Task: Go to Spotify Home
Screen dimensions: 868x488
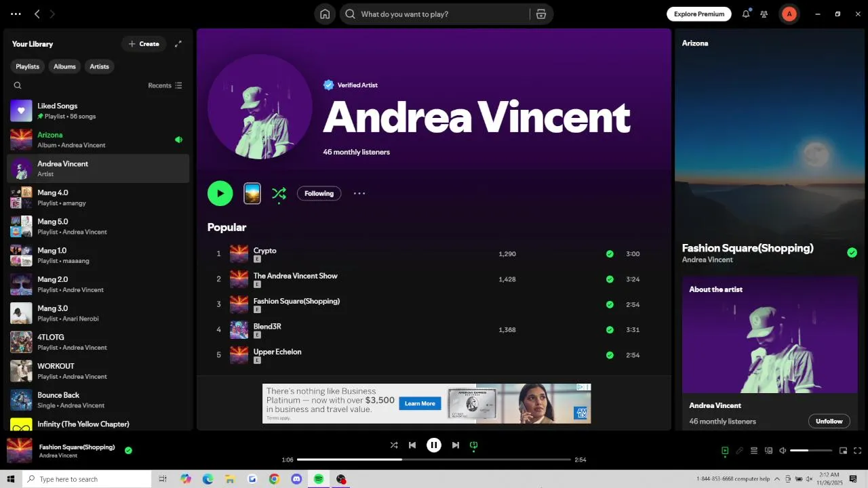Action: [x=325, y=14]
